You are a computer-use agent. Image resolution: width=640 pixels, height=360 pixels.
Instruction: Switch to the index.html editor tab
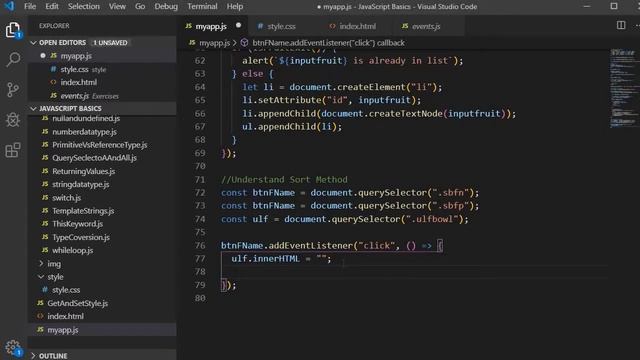click(x=358, y=26)
